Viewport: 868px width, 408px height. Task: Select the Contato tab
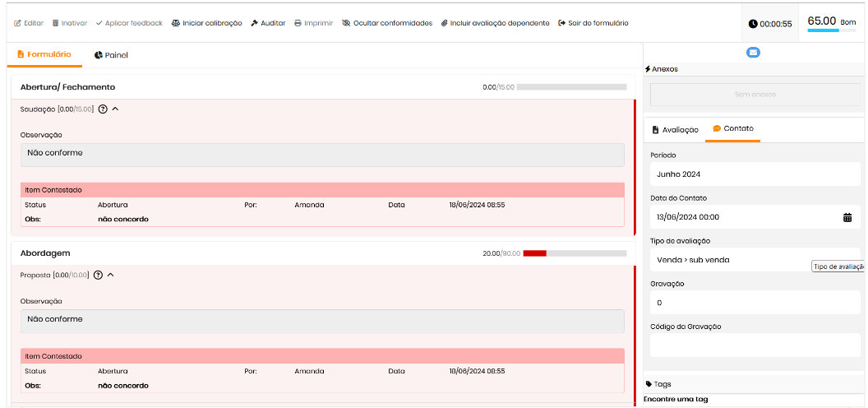click(x=732, y=129)
